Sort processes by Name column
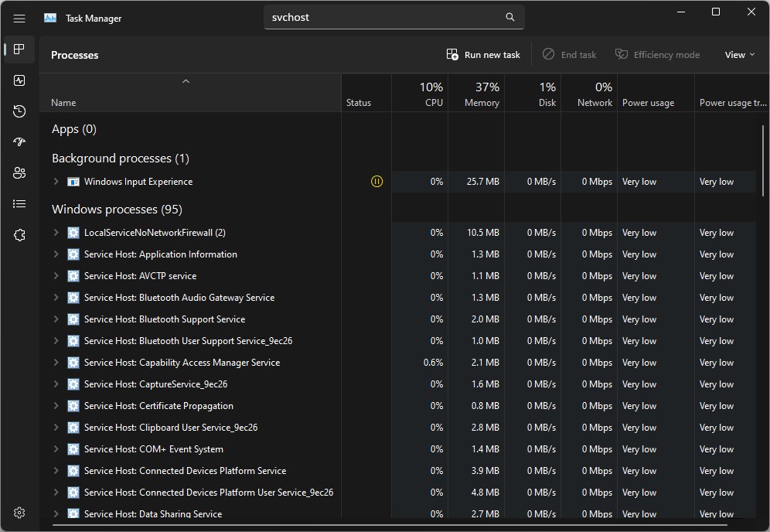Viewport: 770px width, 532px height. click(x=190, y=94)
